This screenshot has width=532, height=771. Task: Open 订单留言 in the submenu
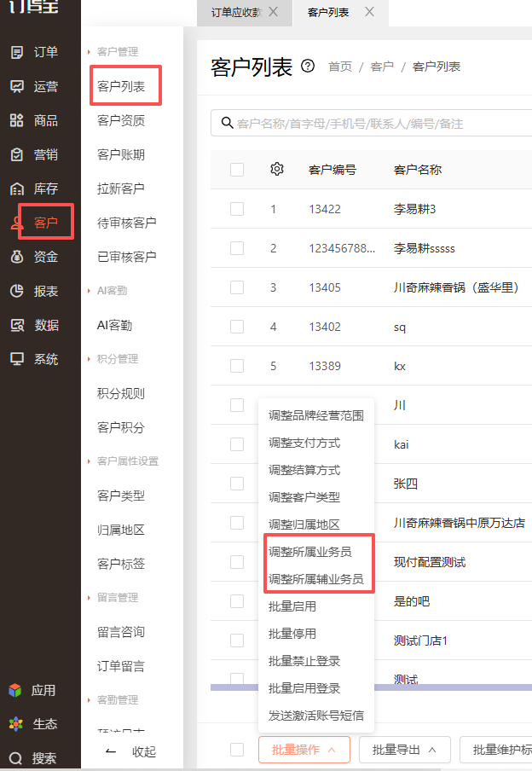(x=121, y=666)
